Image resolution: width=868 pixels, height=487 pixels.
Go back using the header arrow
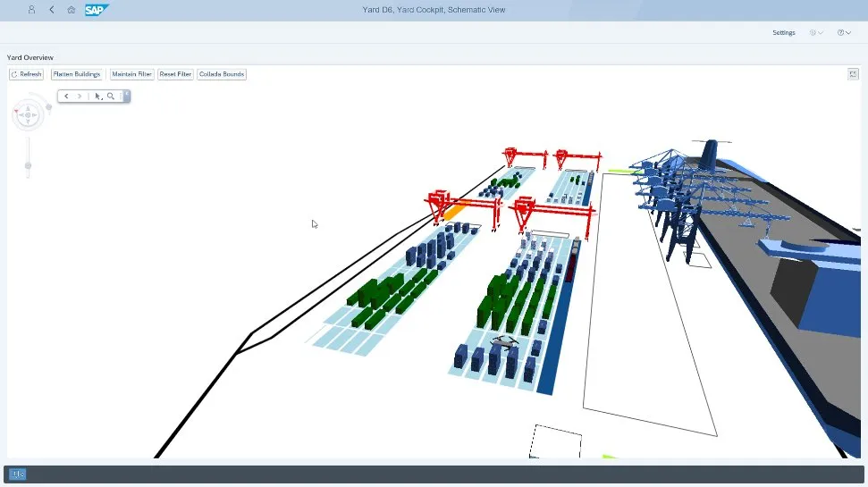[x=51, y=10]
